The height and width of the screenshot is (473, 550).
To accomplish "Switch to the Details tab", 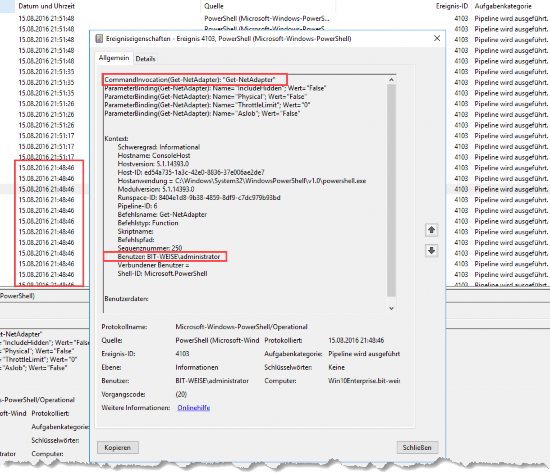I will [145, 59].
